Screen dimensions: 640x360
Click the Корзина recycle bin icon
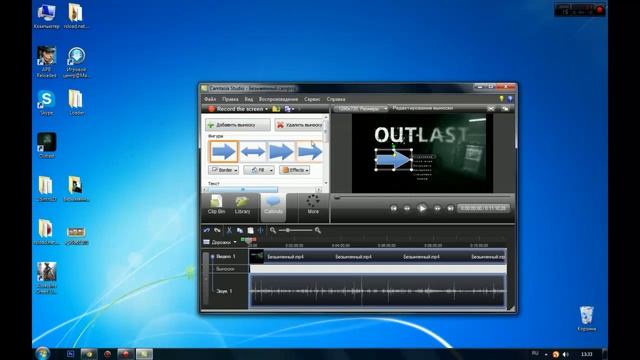click(587, 318)
